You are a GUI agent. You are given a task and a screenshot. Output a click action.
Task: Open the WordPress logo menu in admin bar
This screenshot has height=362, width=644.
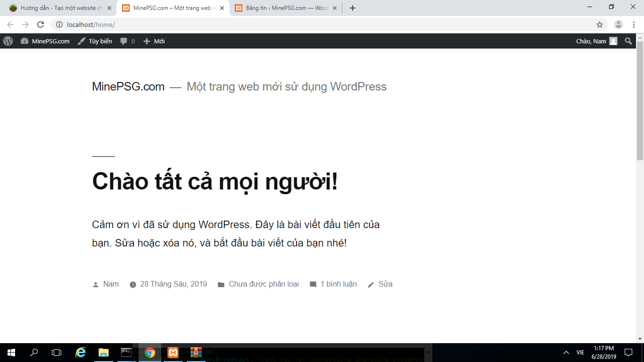pyautogui.click(x=8, y=41)
